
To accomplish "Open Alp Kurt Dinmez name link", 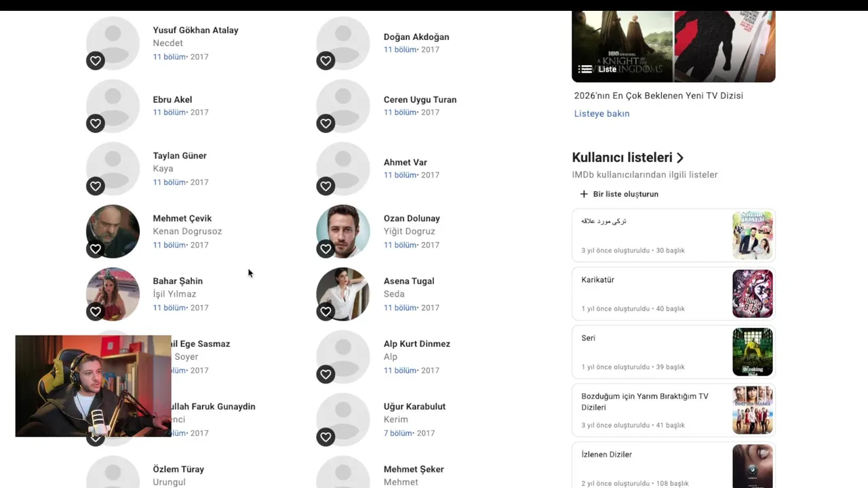I will point(417,344).
